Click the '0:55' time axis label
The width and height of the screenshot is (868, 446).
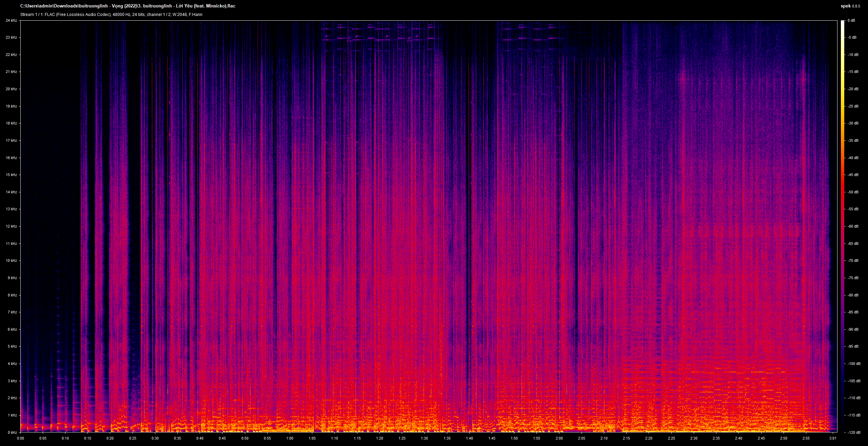coord(268,438)
